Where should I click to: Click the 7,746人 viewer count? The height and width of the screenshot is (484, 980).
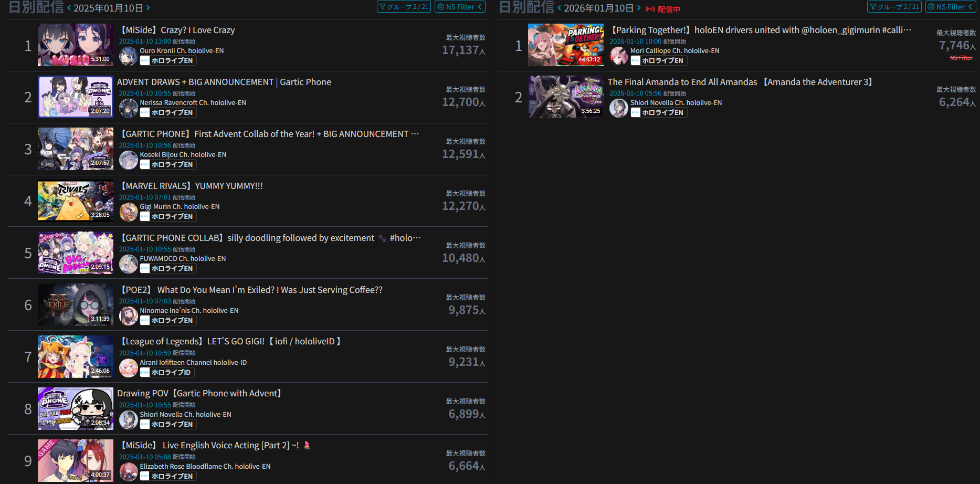[957, 46]
